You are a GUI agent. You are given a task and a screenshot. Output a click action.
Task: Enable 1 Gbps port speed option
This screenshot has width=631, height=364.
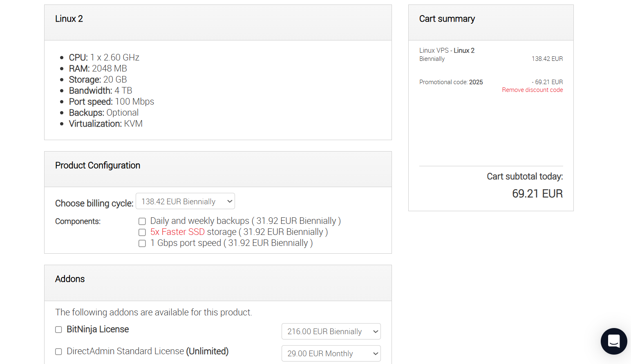(x=142, y=243)
